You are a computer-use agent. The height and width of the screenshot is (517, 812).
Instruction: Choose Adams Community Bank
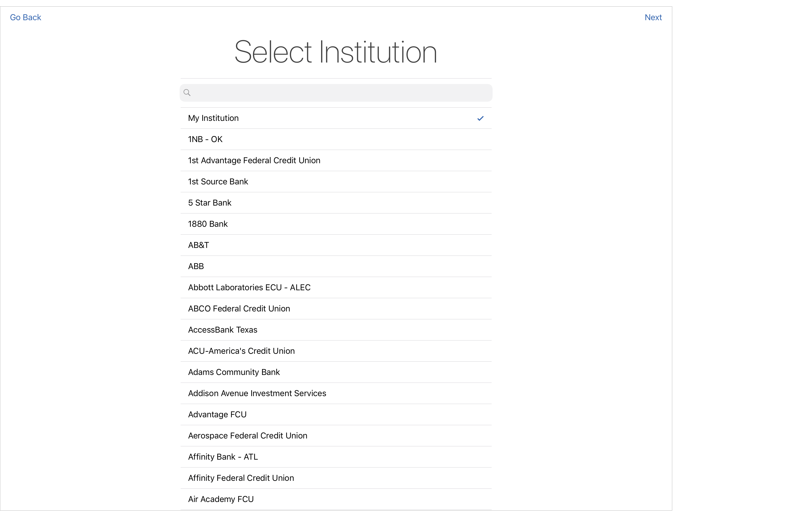[234, 372]
